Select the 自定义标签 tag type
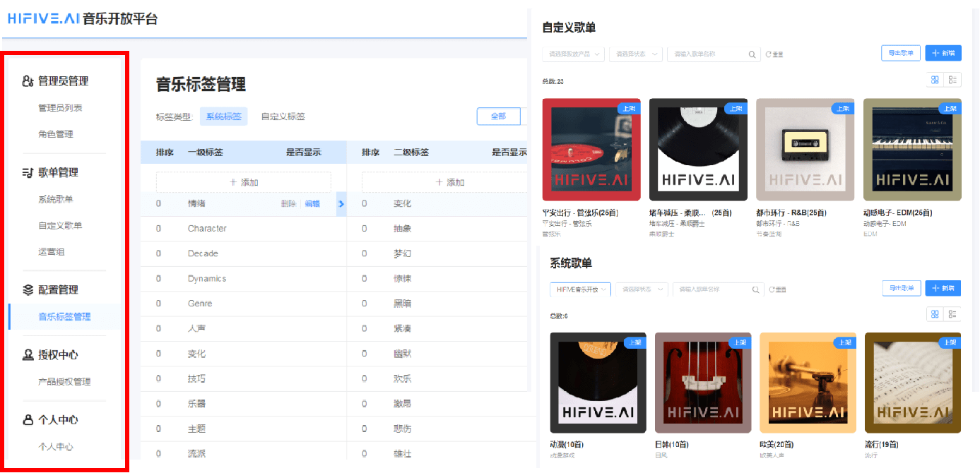The width and height of the screenshot is (980, 473). pyautogui.click(x=283, y=116)
